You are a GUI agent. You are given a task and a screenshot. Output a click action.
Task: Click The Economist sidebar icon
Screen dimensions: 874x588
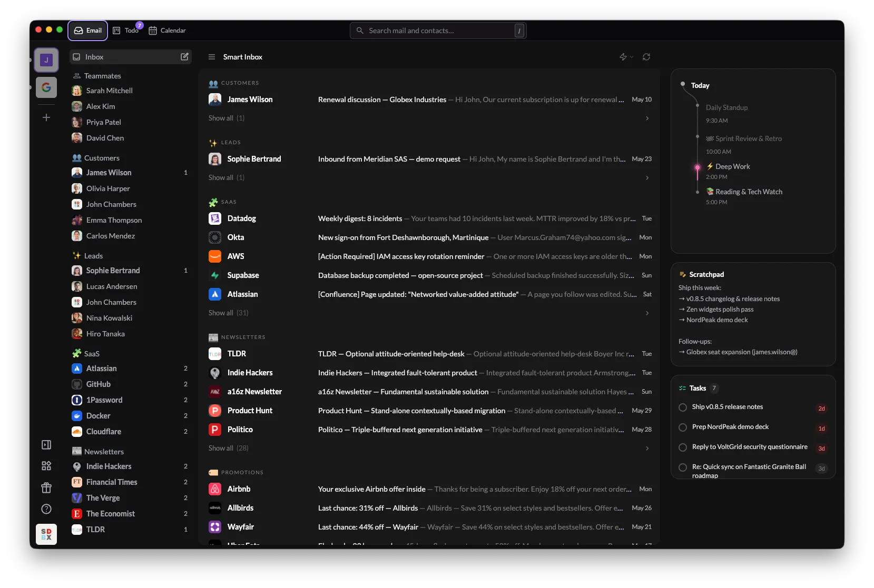tap(77, 514)
